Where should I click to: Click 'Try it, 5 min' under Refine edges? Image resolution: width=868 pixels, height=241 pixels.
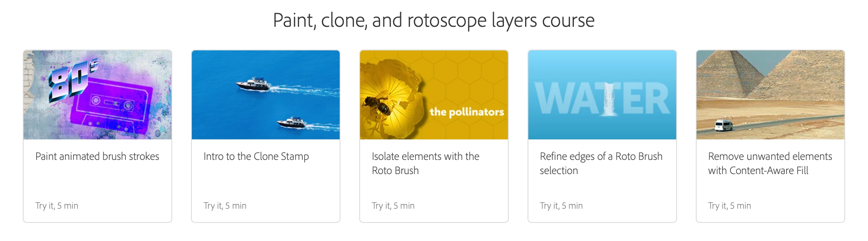click(561, 206)
